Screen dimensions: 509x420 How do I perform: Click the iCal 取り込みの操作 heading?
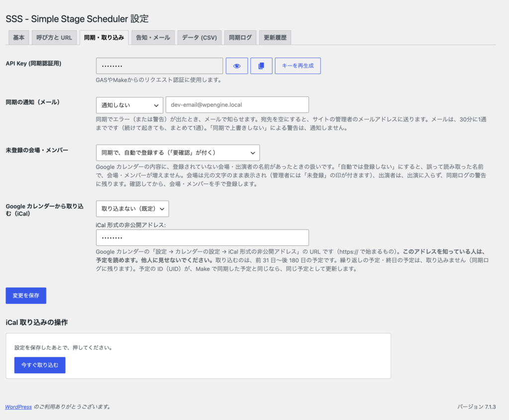tap(37, 322)
